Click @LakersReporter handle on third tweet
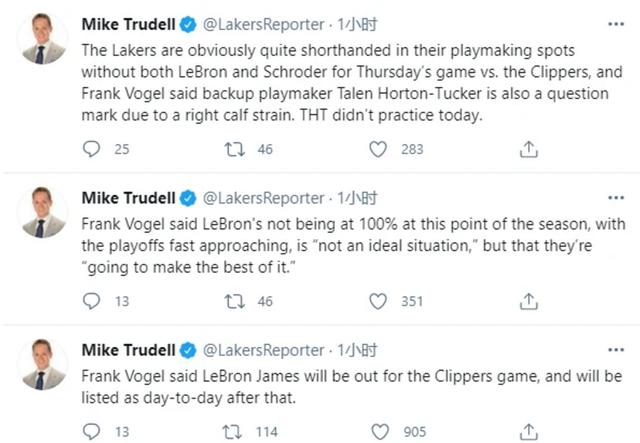This screenshot has height=443, width=640. tap(264, 349)
